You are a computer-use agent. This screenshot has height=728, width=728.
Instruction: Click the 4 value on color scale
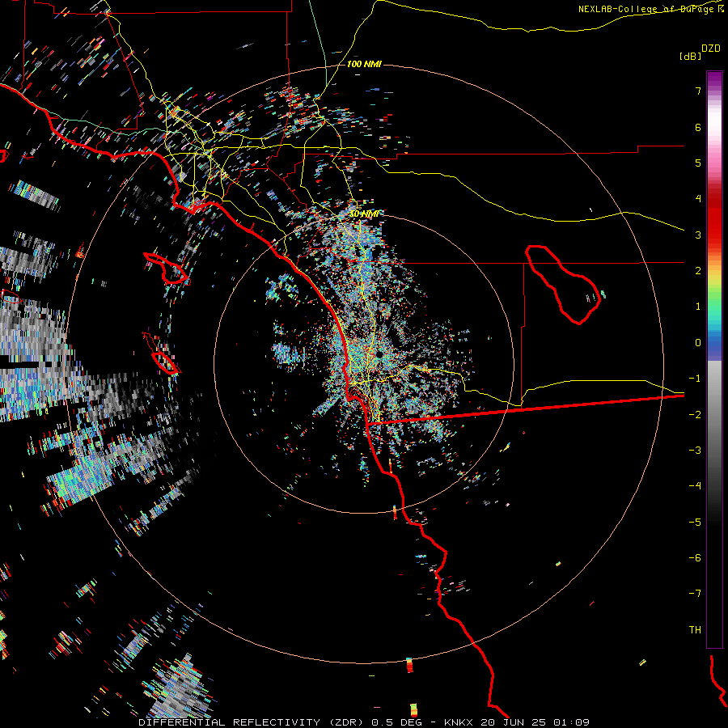click(x=698, y=199)
